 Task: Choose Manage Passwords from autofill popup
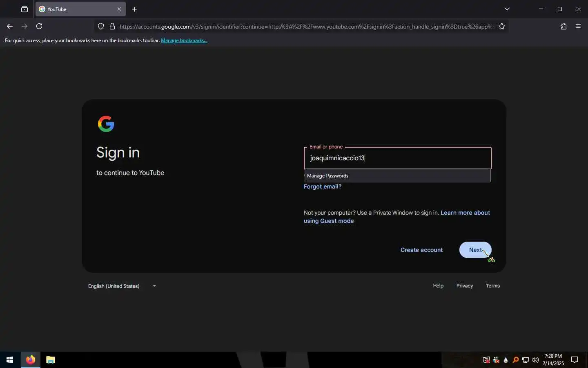397,176
